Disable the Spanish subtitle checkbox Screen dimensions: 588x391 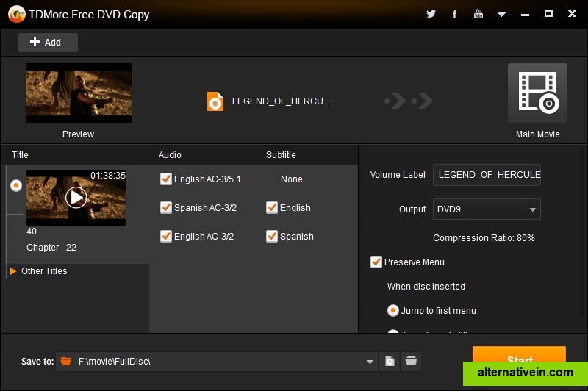coord(272,236)
